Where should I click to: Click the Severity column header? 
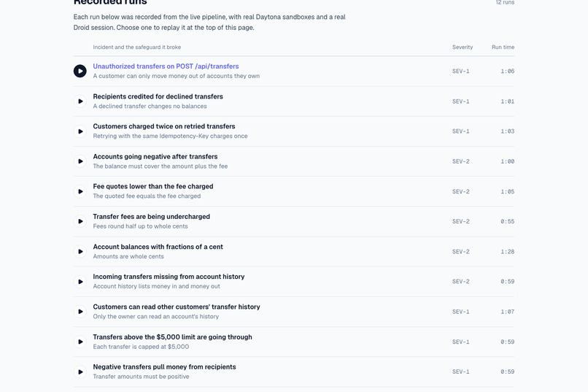463,47
